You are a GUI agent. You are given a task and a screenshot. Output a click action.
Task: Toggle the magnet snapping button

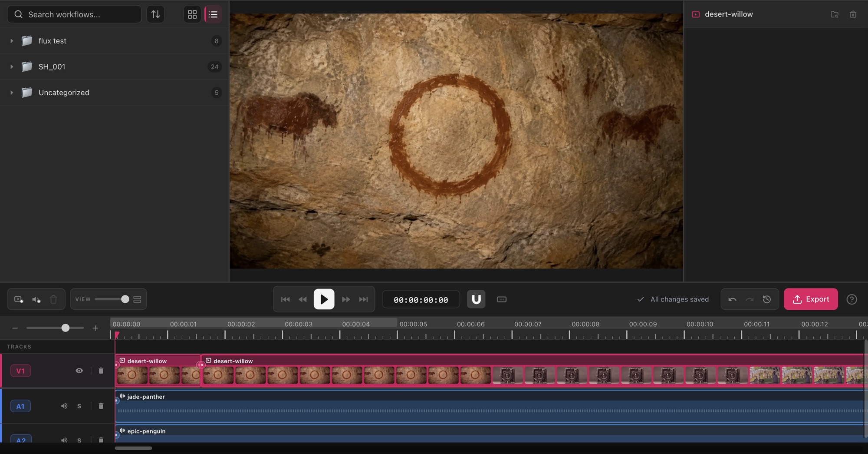click(x=476, y=299)
